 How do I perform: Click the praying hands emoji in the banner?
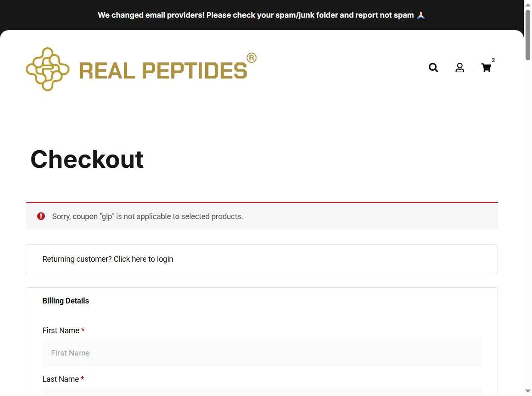[x=421, y=15]
